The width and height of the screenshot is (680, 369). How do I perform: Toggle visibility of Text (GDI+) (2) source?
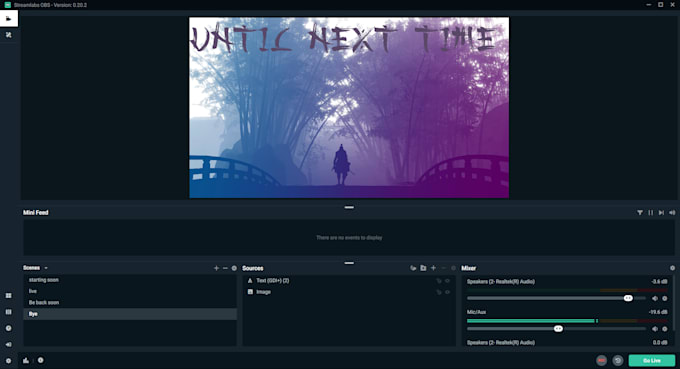(x=448, y=281)
